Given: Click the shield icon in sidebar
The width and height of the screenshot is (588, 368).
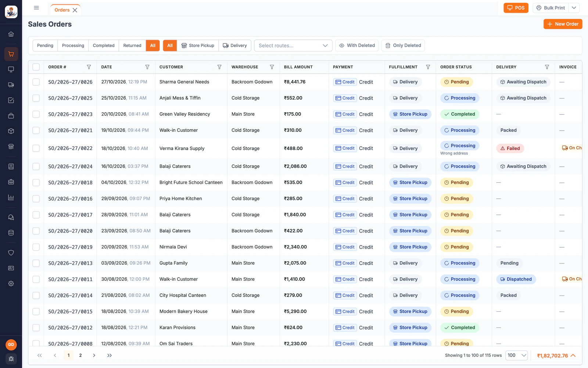Looking at the screenshot, I should [x=11, y=253].
